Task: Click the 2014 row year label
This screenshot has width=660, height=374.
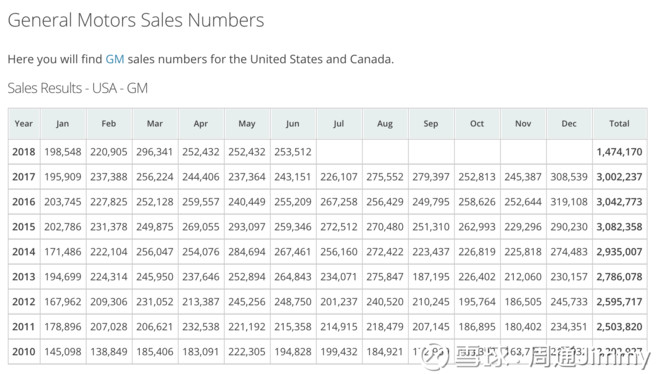Action: tap(24, 252)
